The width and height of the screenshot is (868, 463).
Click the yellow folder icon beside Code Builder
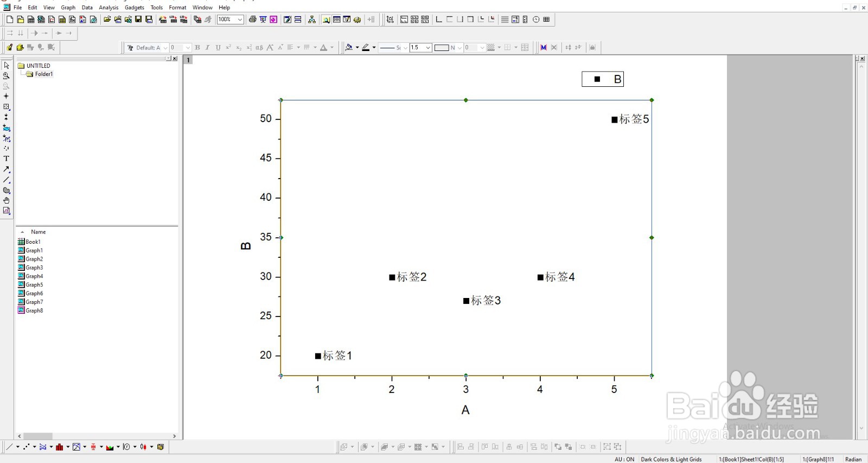(x=20, y=47)
